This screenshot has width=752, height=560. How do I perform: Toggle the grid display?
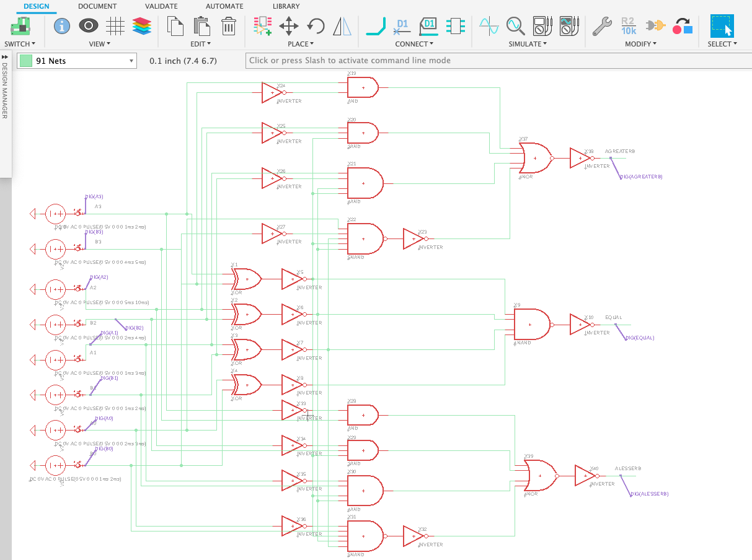(115, 27)
